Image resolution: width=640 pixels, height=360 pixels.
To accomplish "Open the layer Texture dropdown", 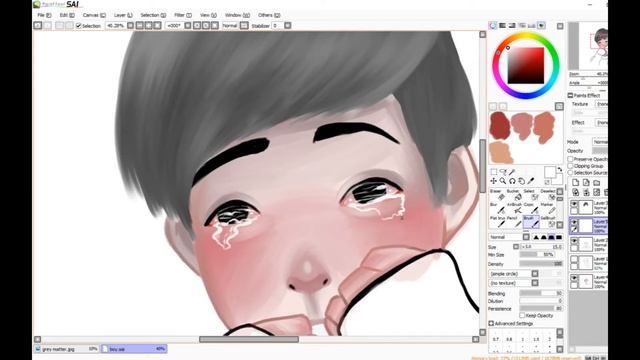I will click(x=602, y=104).
